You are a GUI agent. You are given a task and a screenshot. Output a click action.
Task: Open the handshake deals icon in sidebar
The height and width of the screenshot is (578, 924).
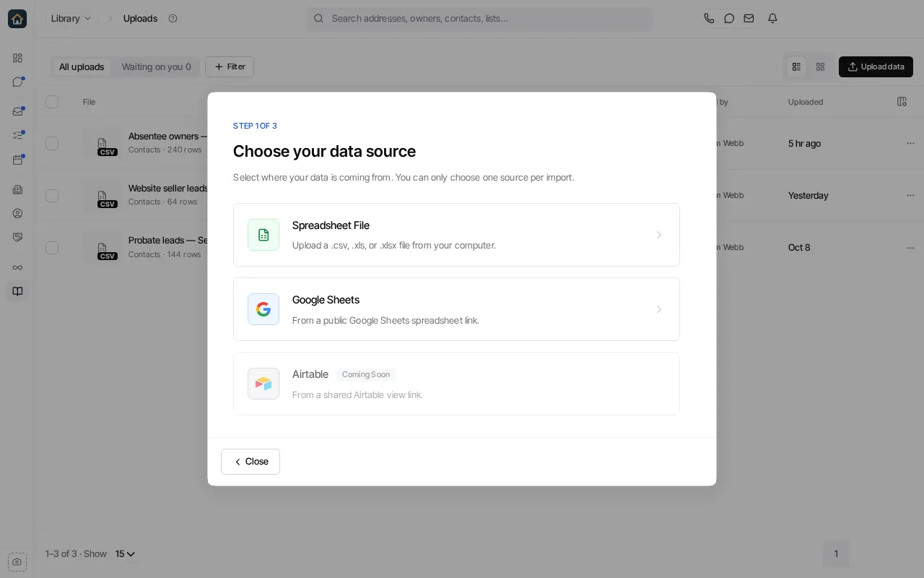17,237
